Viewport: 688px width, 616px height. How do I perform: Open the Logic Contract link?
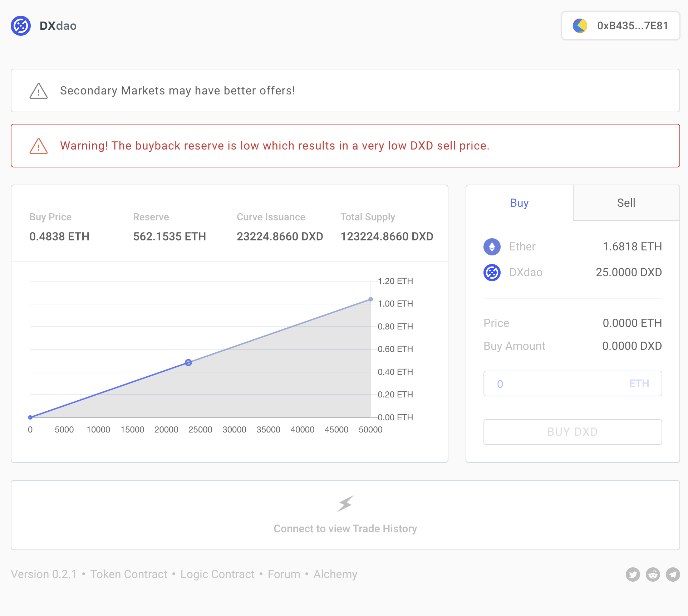(217, 574)
